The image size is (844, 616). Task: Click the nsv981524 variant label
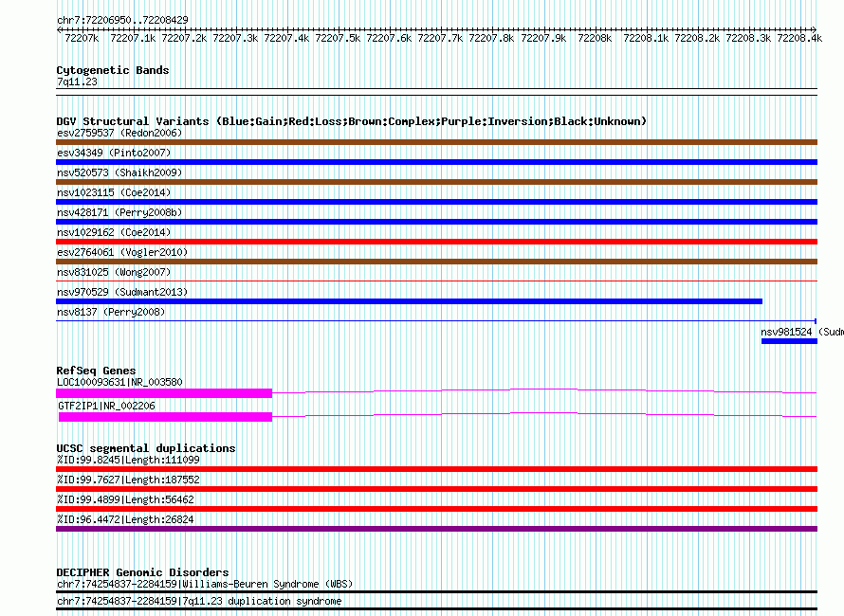click(802, 332)
